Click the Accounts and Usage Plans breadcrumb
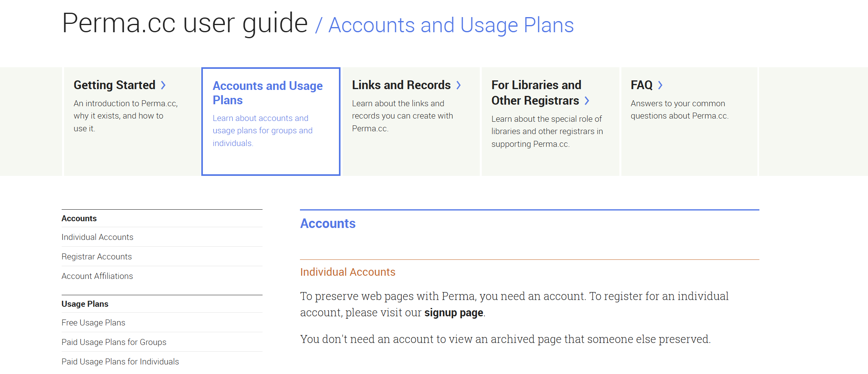 (451, 25)
